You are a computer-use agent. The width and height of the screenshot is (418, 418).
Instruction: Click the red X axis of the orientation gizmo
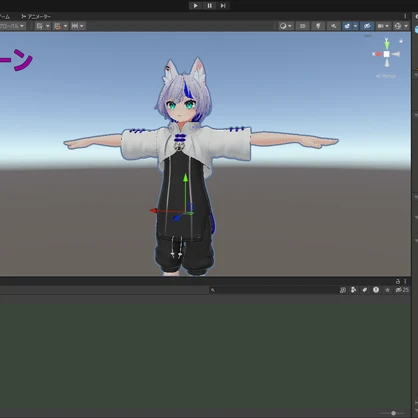click(377, 54)
